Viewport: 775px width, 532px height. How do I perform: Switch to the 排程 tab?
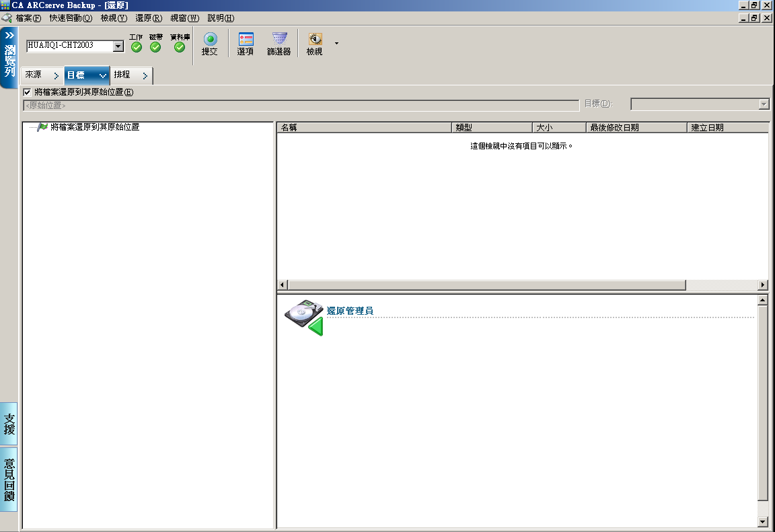pyautogui.click(x=131, y=75)
